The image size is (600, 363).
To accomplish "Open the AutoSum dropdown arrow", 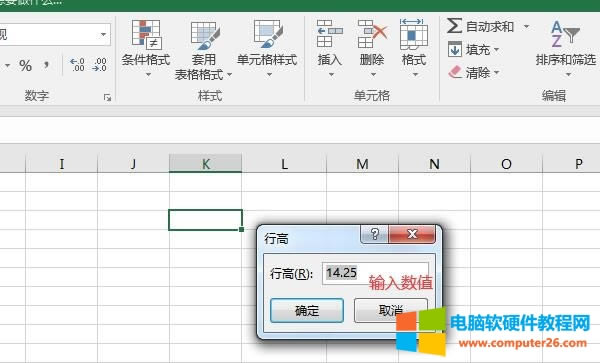I will pos(527,26).
